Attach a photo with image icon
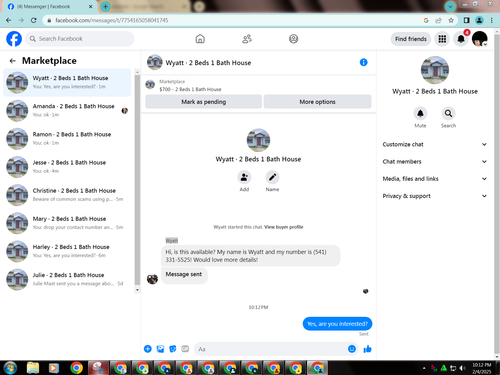Image resolution: width=500 pixels, height=375 pixels. coord(160,349)
